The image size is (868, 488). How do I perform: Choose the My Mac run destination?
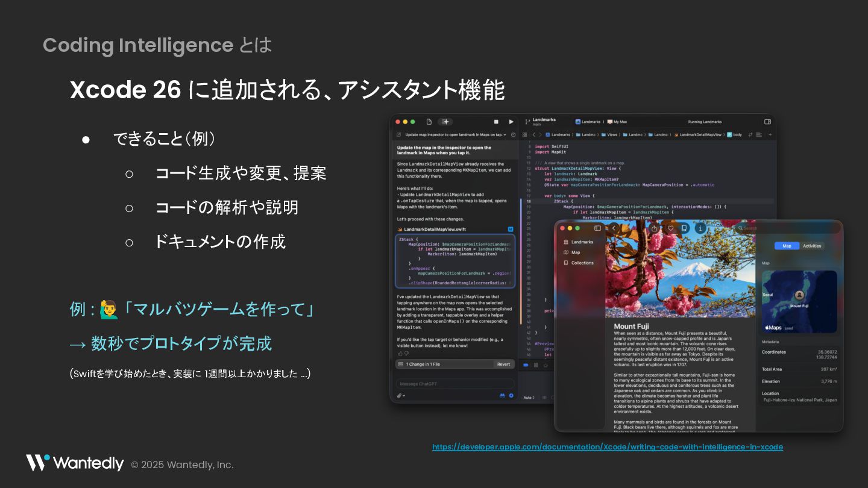click(617, 122)
